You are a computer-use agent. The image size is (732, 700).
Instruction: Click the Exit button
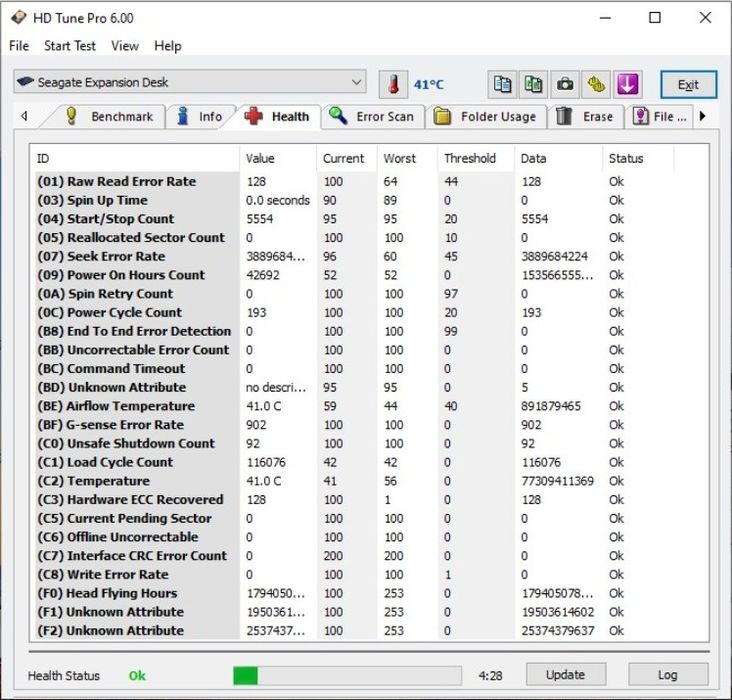689,85
